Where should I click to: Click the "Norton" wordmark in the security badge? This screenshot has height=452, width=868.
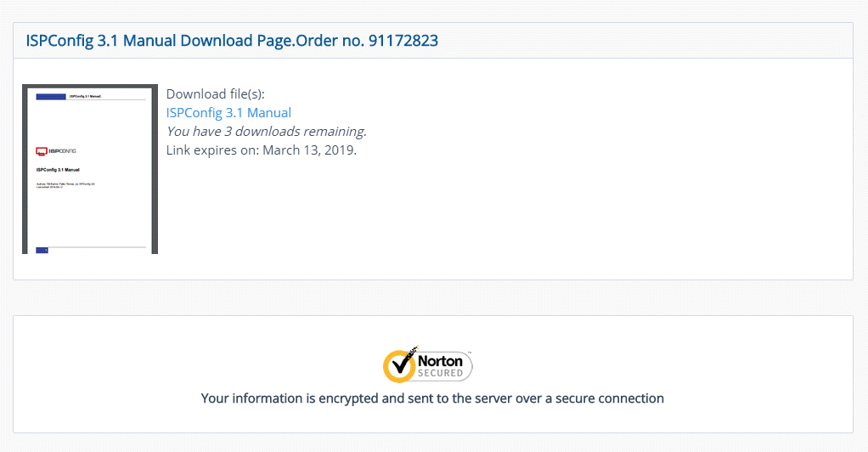coord(440,361)
